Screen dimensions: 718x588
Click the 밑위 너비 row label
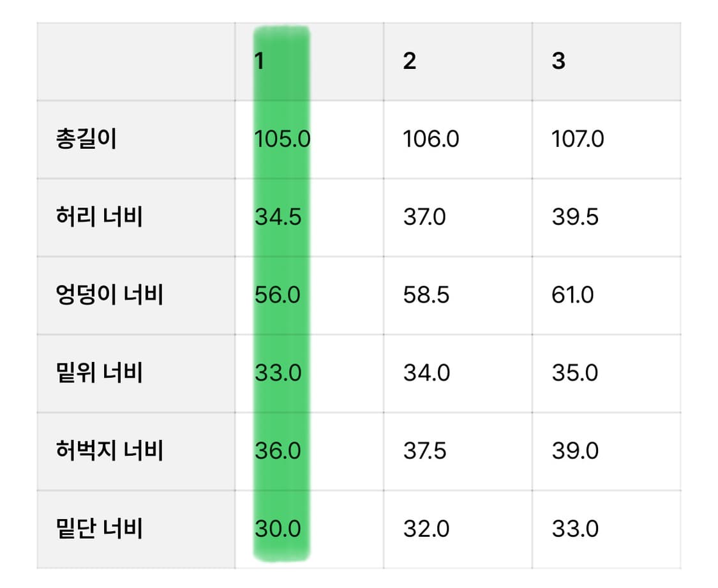[99, 372]
